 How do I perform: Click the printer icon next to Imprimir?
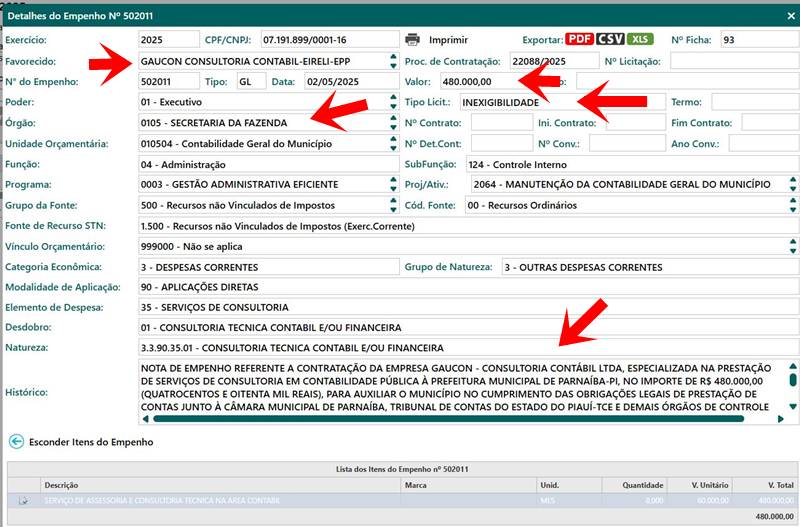(412, 40)
